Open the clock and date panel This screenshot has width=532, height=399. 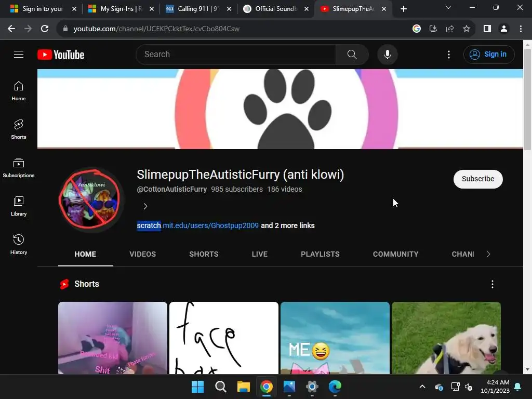(495, 387)
